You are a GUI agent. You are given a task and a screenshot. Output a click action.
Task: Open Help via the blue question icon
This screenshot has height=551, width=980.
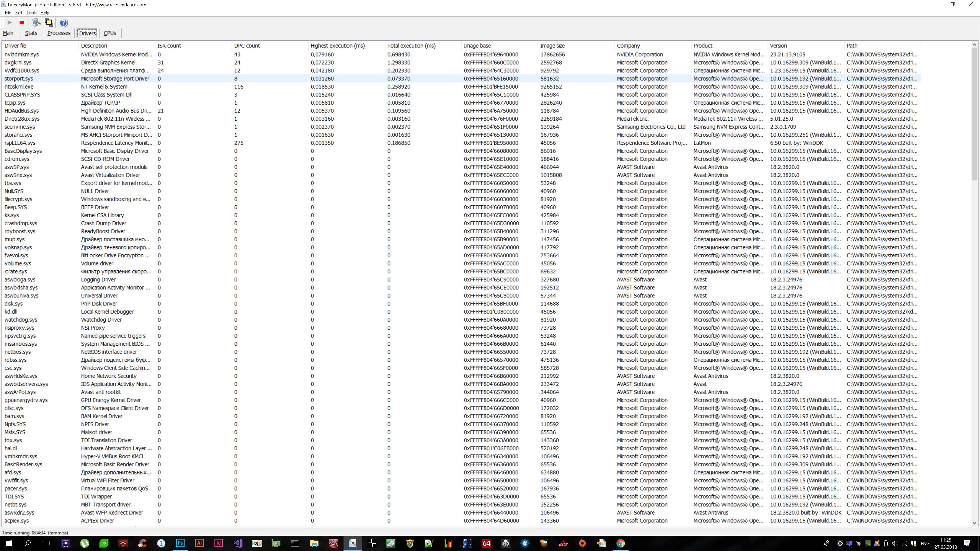[64, 23]
